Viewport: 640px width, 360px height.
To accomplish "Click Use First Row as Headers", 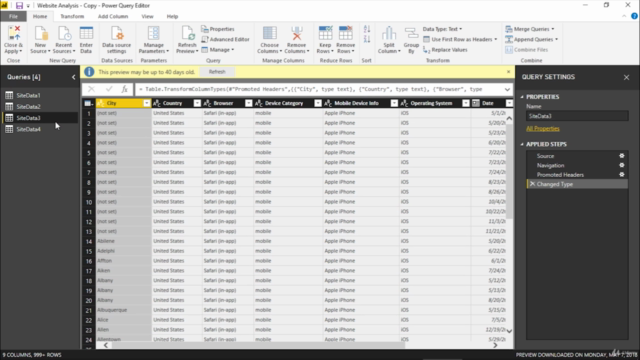I will pos(460,39).
